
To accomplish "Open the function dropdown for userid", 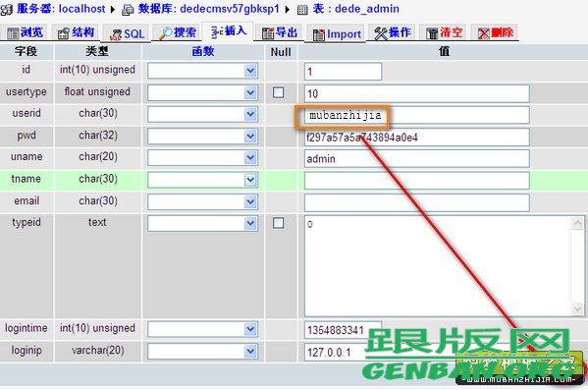I will (203, 114).
